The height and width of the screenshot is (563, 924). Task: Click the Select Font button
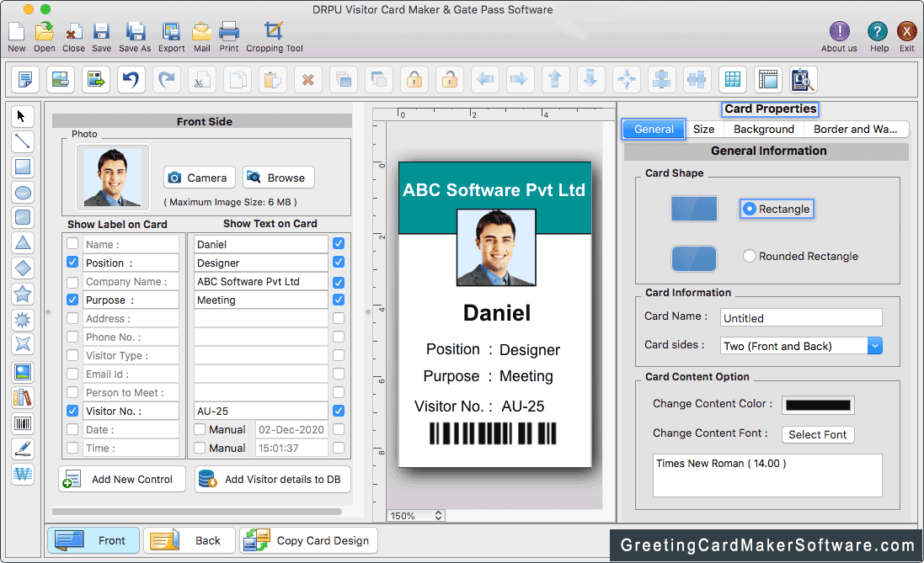[x=817, y=434]
